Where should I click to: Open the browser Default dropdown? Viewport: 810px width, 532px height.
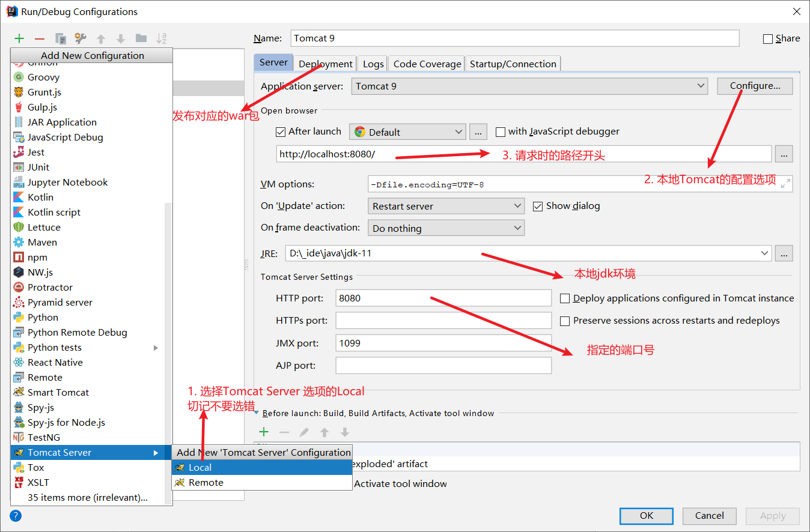click(407, 131)
